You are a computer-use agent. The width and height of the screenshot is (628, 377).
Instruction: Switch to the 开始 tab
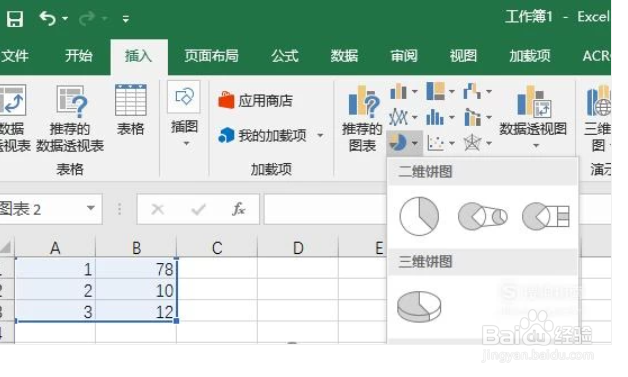[x=78, y=56]
